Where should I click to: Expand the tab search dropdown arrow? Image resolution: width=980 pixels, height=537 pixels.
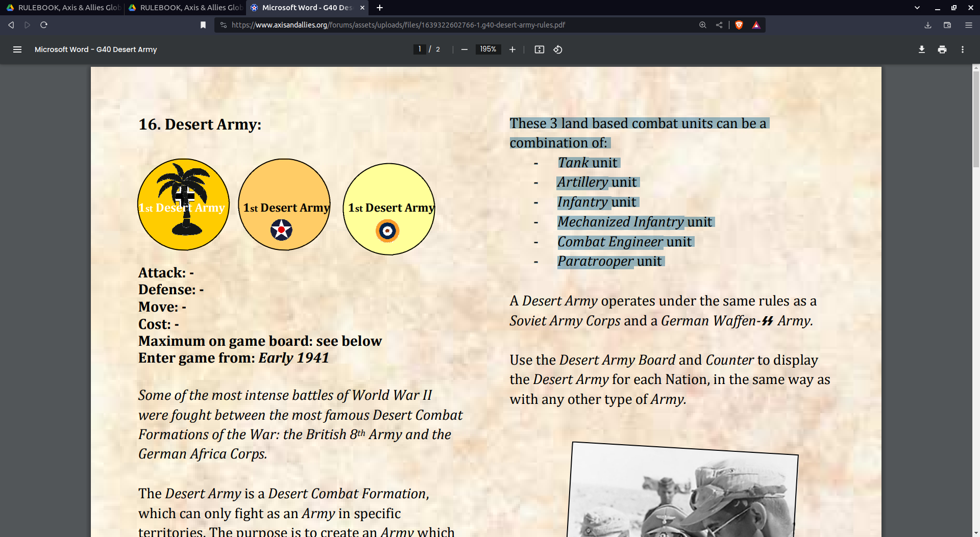tap(917, 8)
